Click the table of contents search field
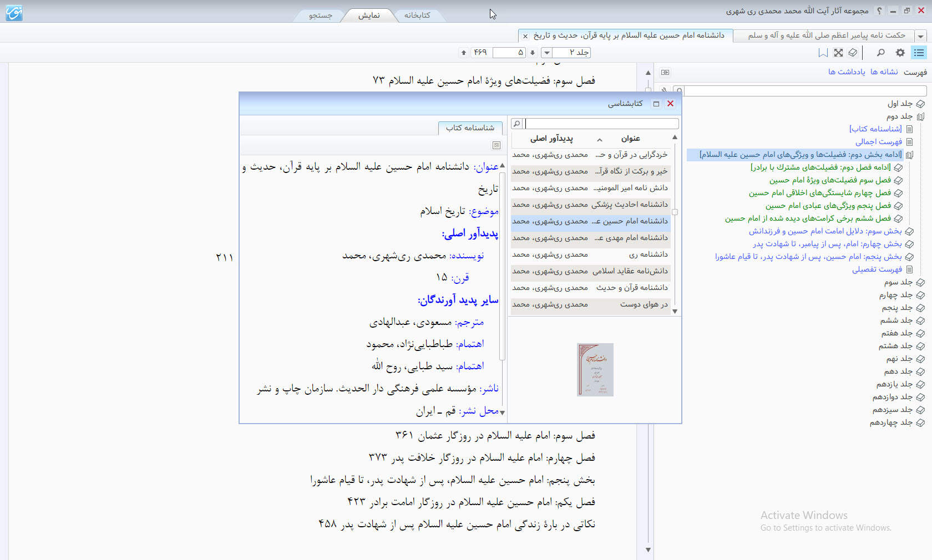Screen dimensions: 932x560 pyautogui.click(x=805, y=91)
